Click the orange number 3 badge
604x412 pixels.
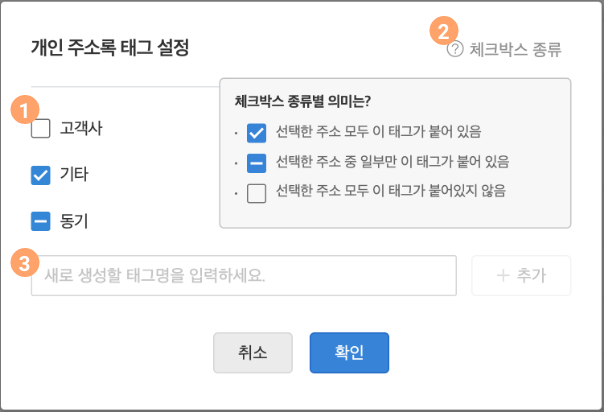click(x=25, y=263)
